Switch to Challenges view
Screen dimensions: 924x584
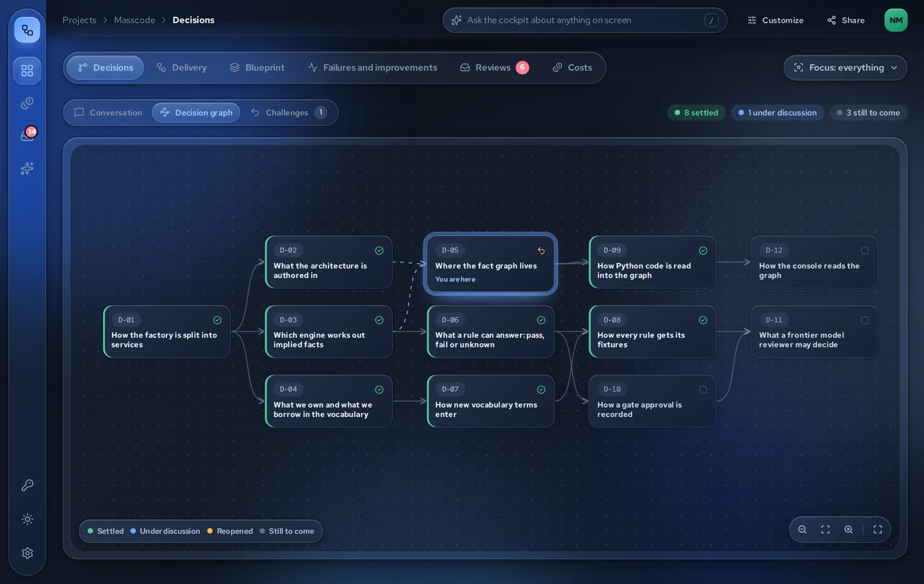pyautogui.click(x=289, y=112)
